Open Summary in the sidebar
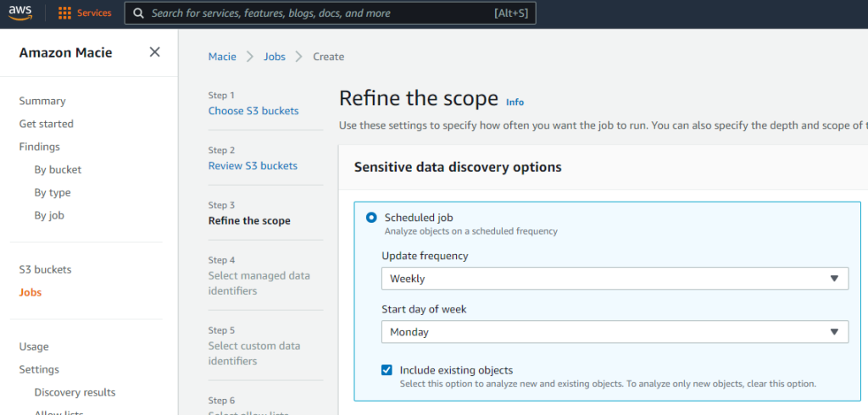 pos(42,101)
